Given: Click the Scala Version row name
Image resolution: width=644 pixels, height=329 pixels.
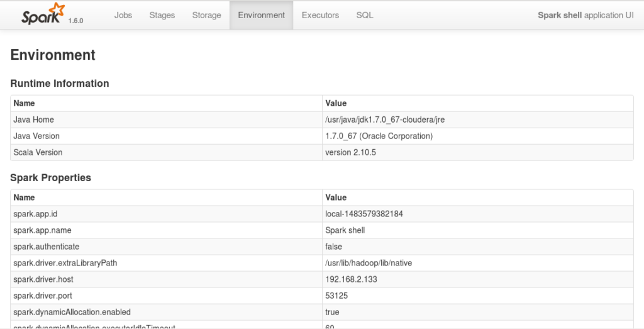Looking at the screenshot, I should click(38, 152).
